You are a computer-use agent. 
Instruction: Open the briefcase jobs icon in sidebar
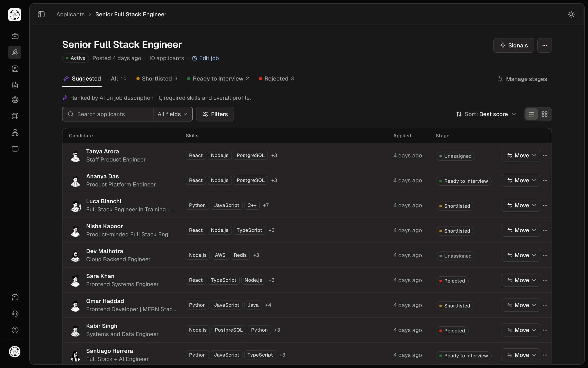(15, 36)
